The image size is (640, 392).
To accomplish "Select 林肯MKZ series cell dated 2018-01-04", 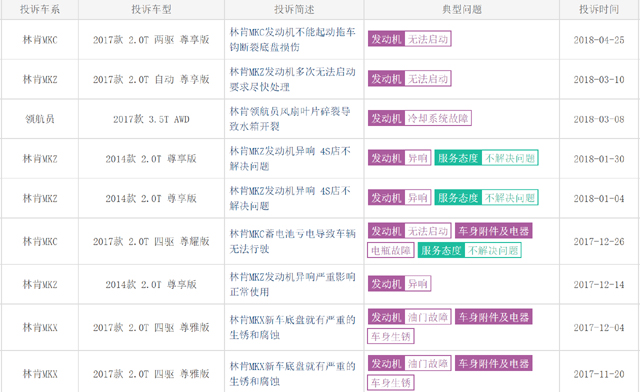I will tap(40, 198).
